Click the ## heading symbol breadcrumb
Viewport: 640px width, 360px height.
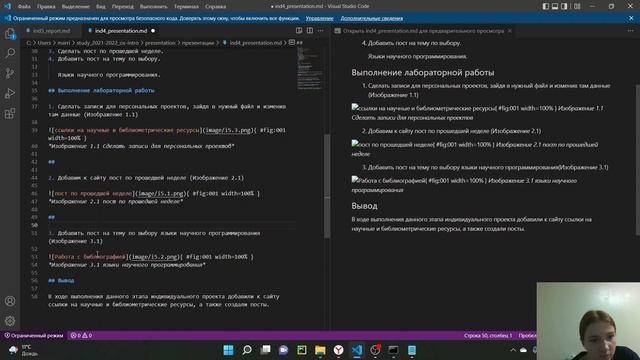296,42
